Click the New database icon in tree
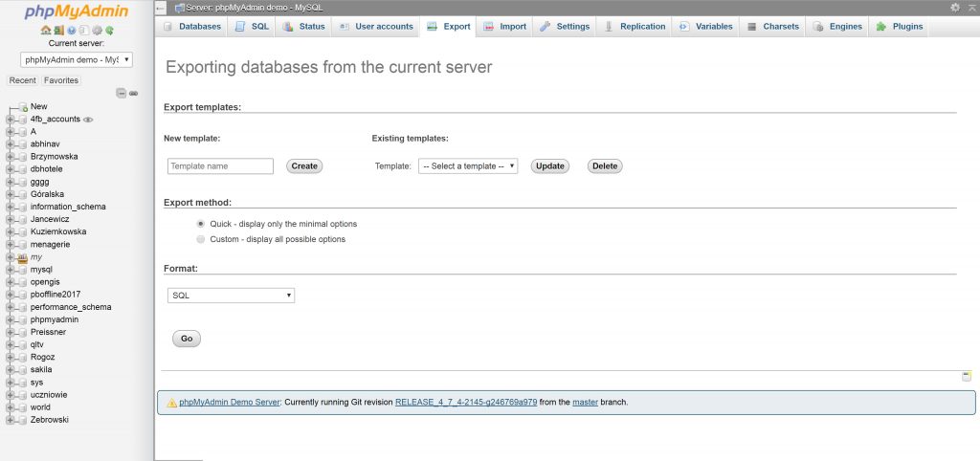This screenshot has width=980, height=461. (x=23, y=107)
